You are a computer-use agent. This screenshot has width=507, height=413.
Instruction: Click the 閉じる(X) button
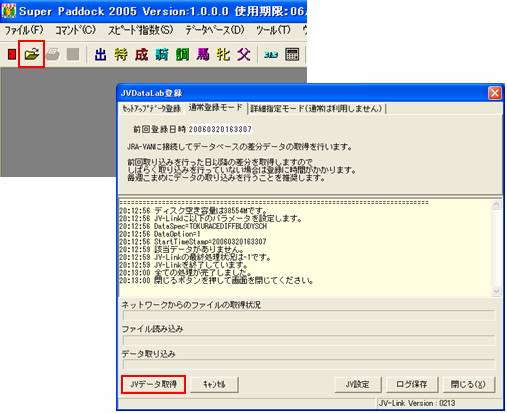pos(468,384)
